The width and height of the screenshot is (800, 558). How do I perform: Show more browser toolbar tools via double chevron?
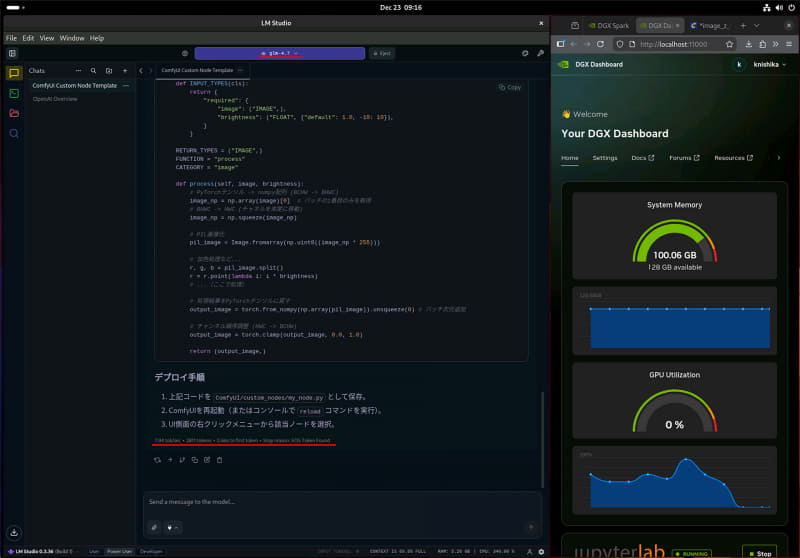776,44
